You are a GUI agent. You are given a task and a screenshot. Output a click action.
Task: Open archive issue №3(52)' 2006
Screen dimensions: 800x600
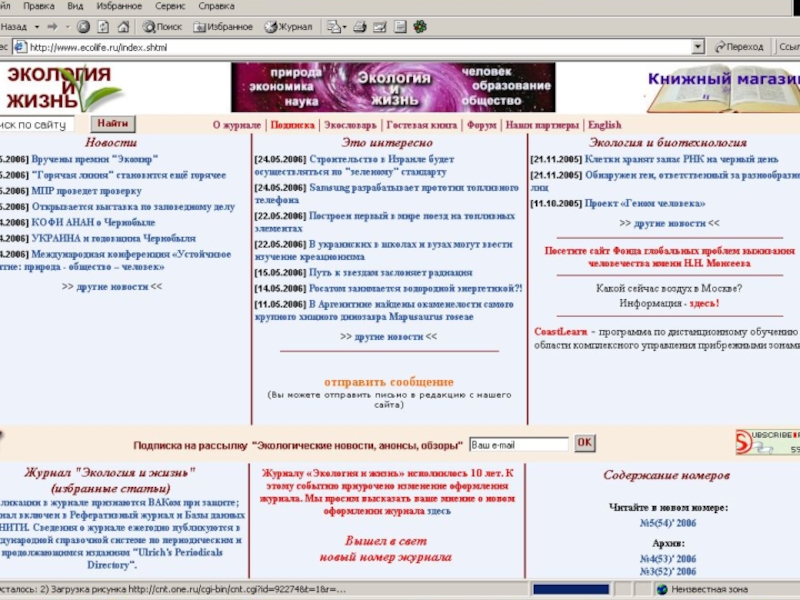[668, 571]
